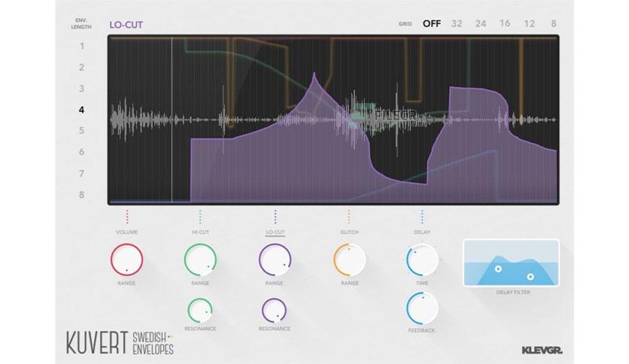Click the peak of the purple Lo-Cut envelope
The image size is (629, 364).
pyautogui.click(x=314, y=74)
